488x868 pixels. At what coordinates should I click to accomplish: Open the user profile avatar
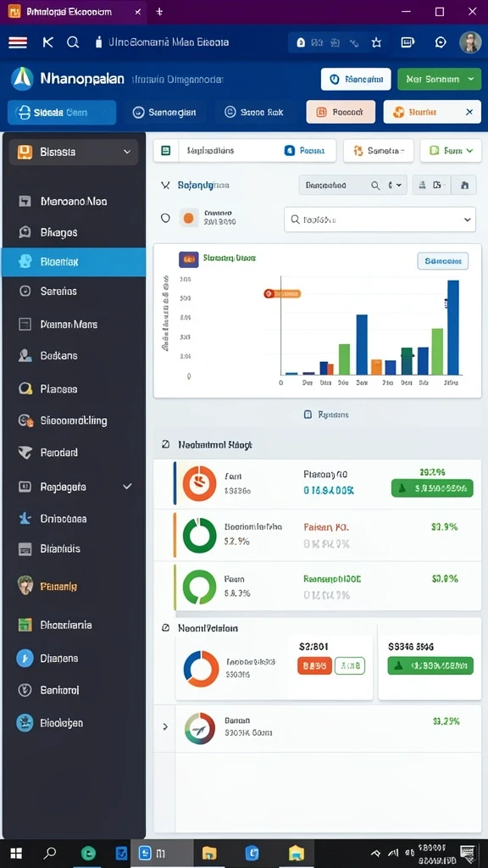coord(470,42)
